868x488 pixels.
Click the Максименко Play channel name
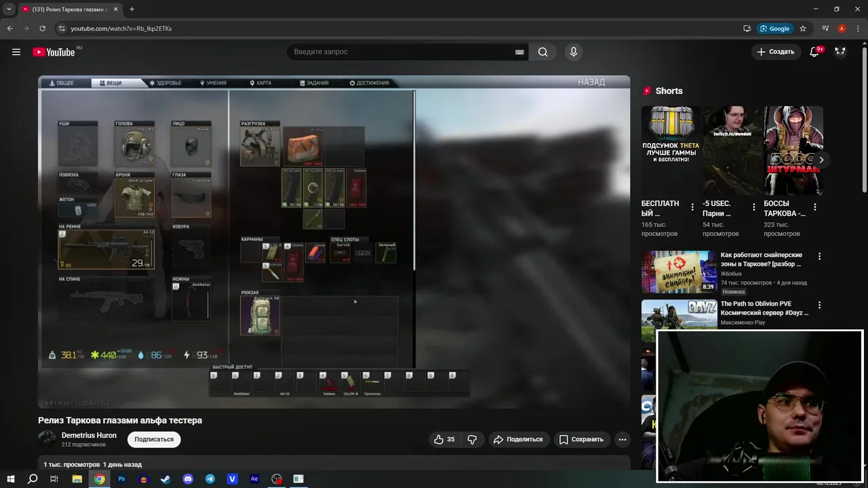point(743,323)
